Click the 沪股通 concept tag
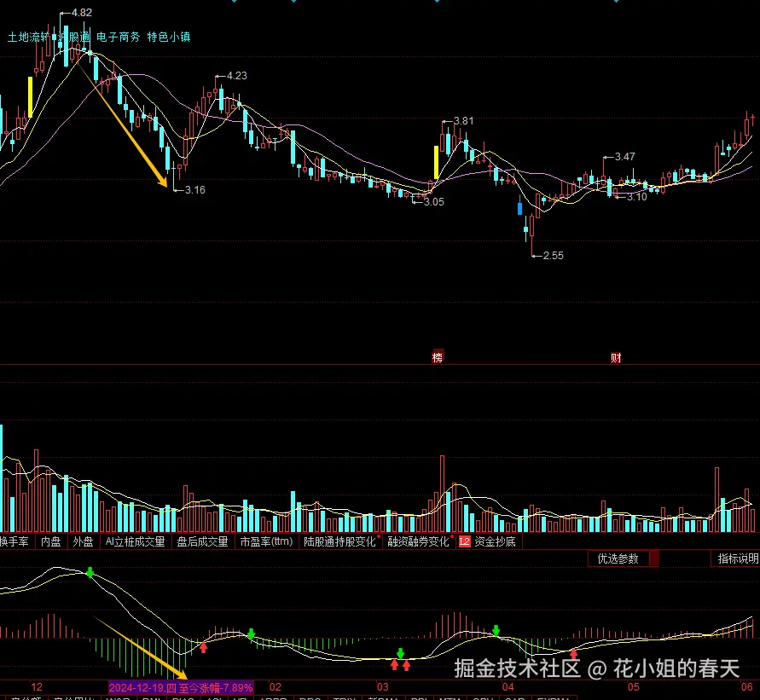This screenshot has height=700, width=760. click(73, 37)
